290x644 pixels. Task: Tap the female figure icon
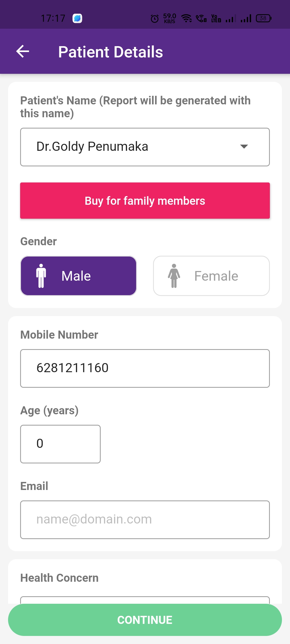coord(174,276)
